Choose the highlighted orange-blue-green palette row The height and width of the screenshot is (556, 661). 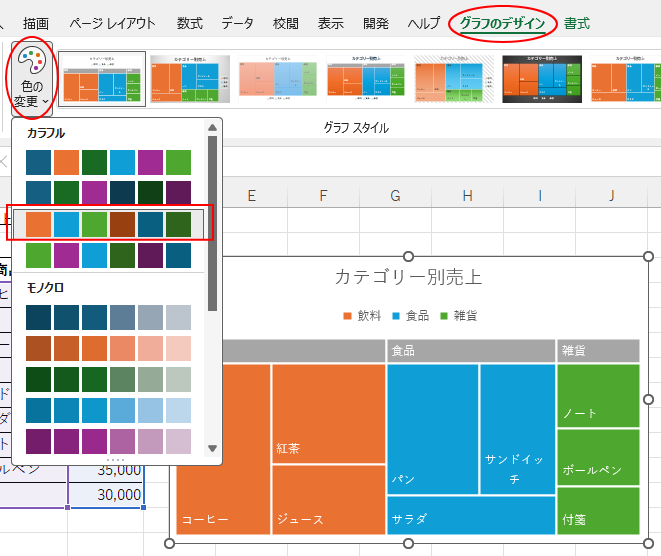pos(108,224)
